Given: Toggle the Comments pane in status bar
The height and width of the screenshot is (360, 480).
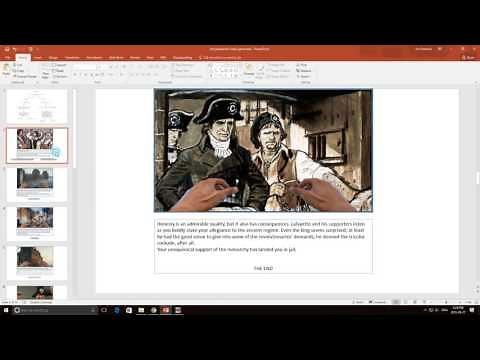Looking at the screenshot, I should (377, 302).
